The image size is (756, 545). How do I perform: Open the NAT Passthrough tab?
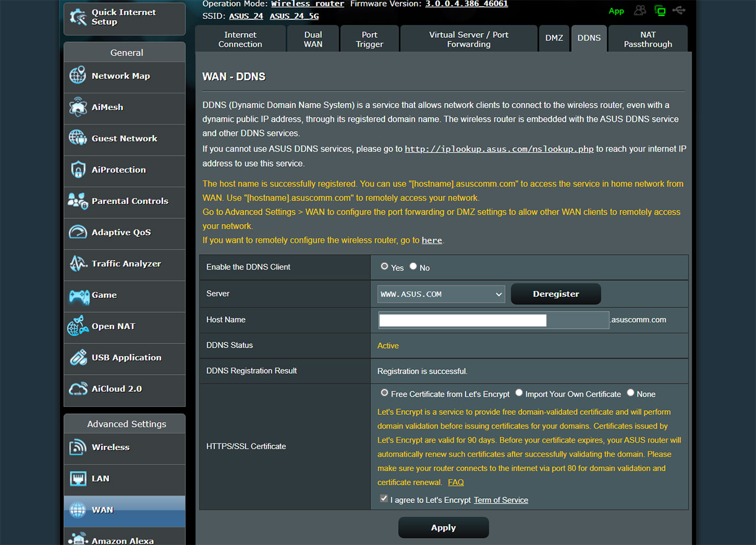(x=647, y=38)
